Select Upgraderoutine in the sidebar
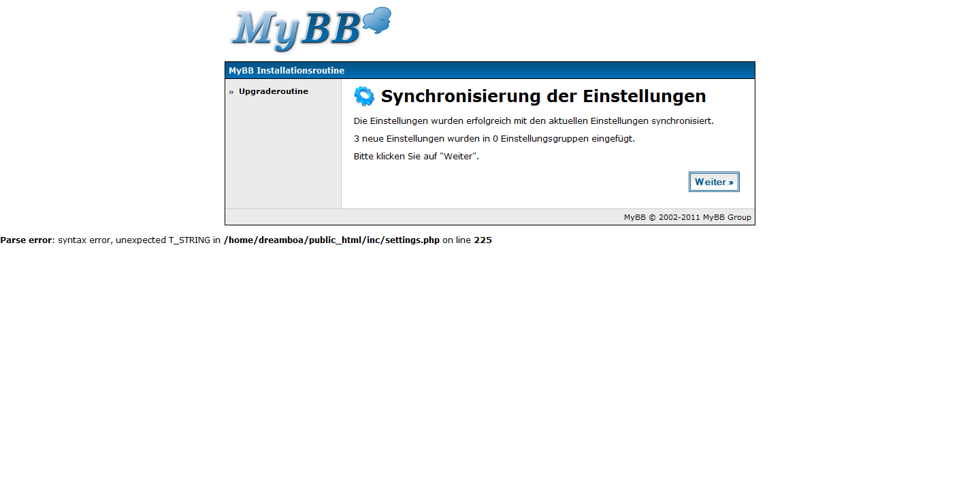This screenshot has height=478, width=980. point(274,91)
